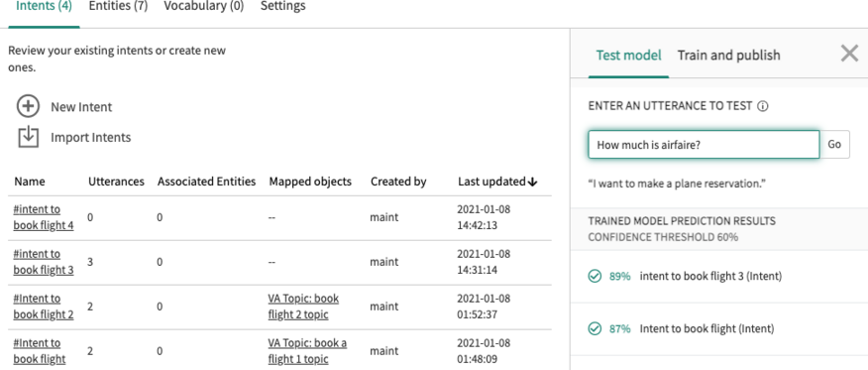The image size is (868, 370).
Task: Click timestamp 2021-01-08 14:31:14
Action: click(484, 262)
